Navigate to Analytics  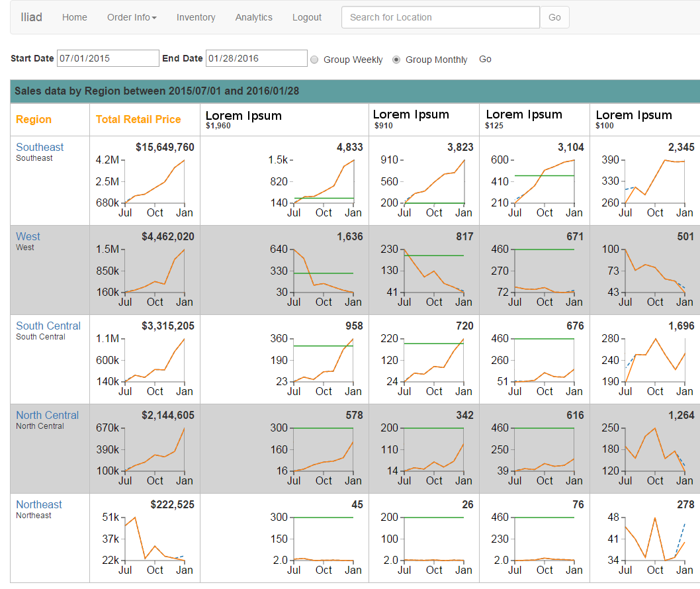pyautogui.click(x=253, y=17)
